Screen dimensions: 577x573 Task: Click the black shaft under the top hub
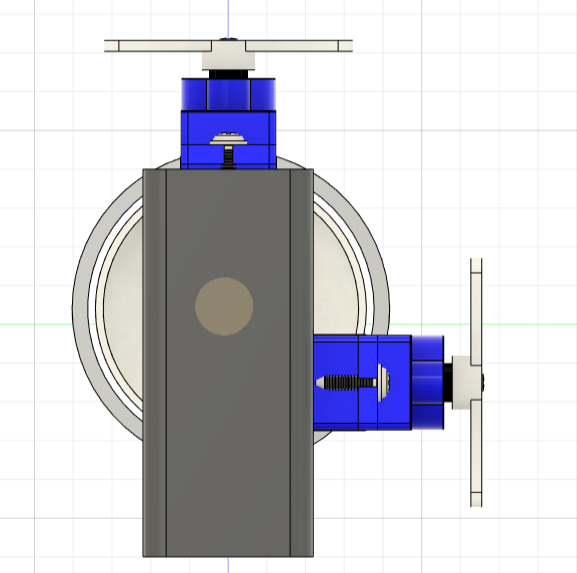[x=229, y=74]
